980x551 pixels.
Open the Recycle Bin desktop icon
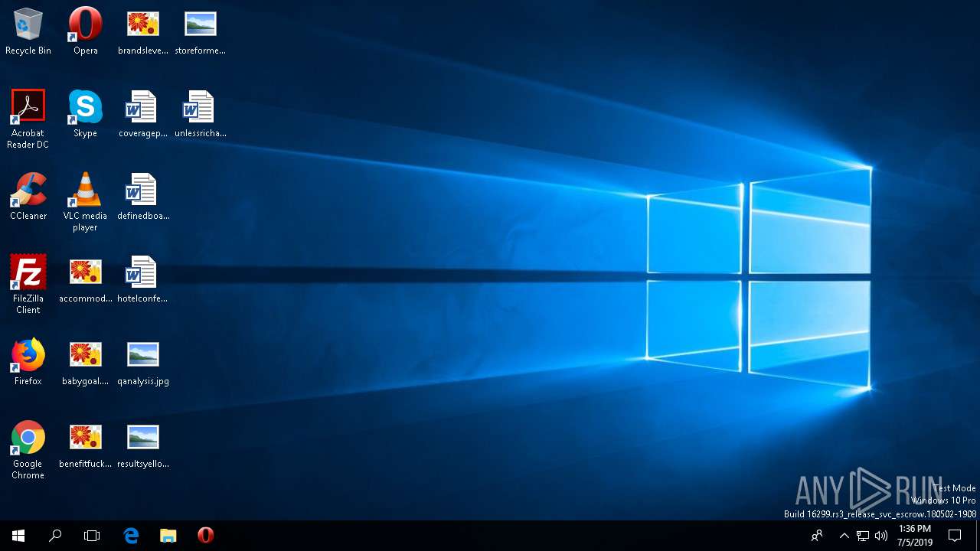point(28,31)
